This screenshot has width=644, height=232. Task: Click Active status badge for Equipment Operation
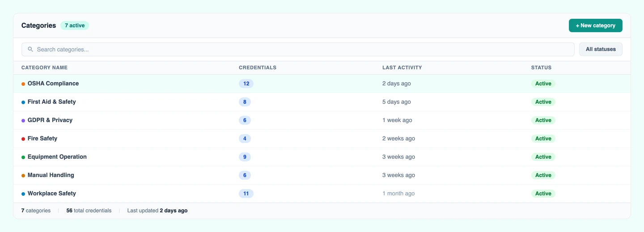pos(543,157)
